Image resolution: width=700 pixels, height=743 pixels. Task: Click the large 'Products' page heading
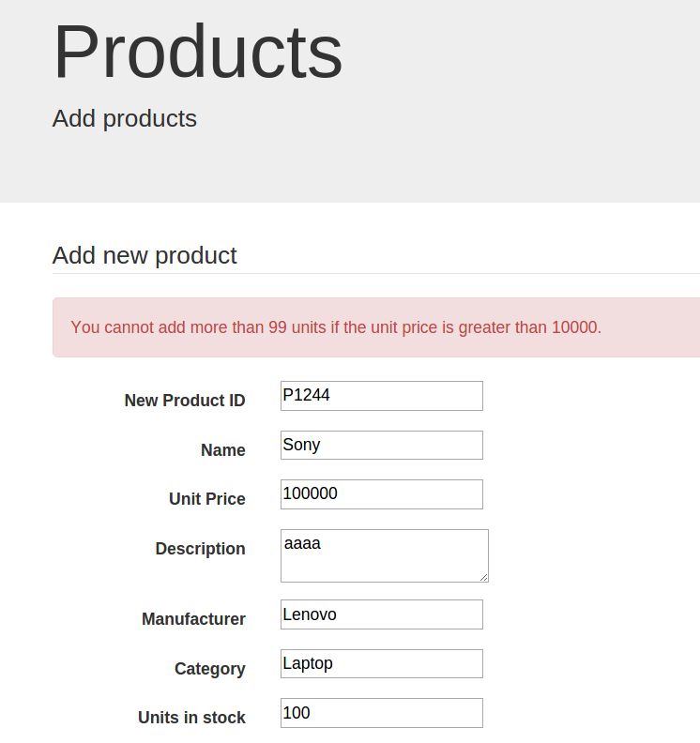coord(198,51)
